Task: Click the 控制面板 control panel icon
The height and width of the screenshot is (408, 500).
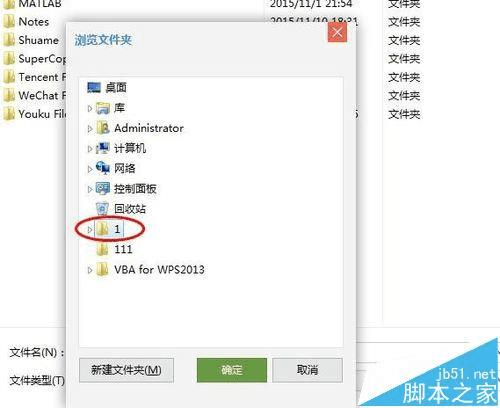Action: tap(103, 189)
